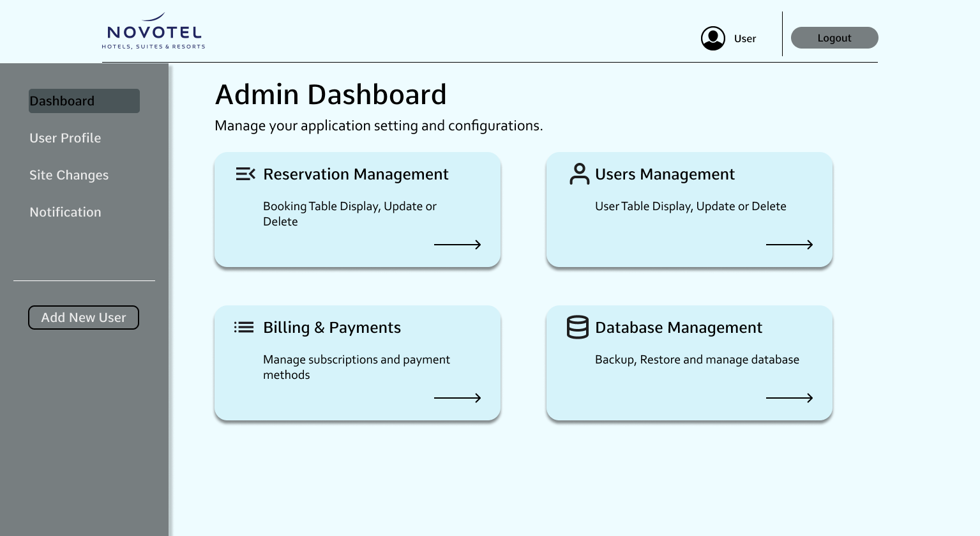Click the Users Management person icon
980x536 pixels.
pos(580,174)
